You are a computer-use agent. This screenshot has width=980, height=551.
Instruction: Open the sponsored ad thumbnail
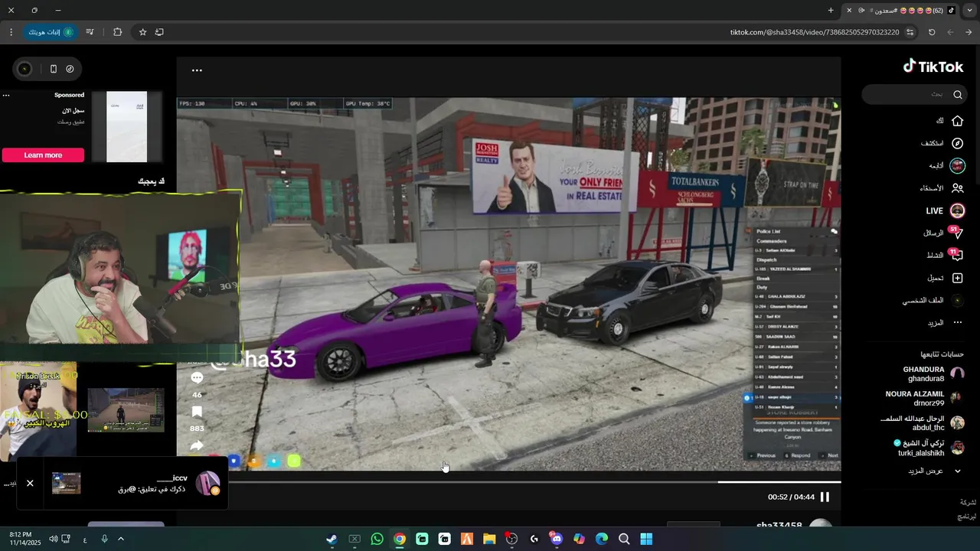coord(126,126)
